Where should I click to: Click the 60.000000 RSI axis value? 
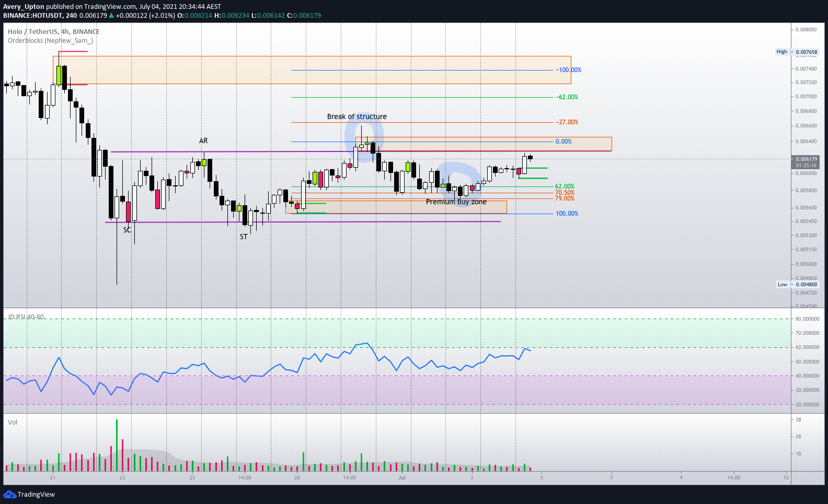(x=808, y=347)
